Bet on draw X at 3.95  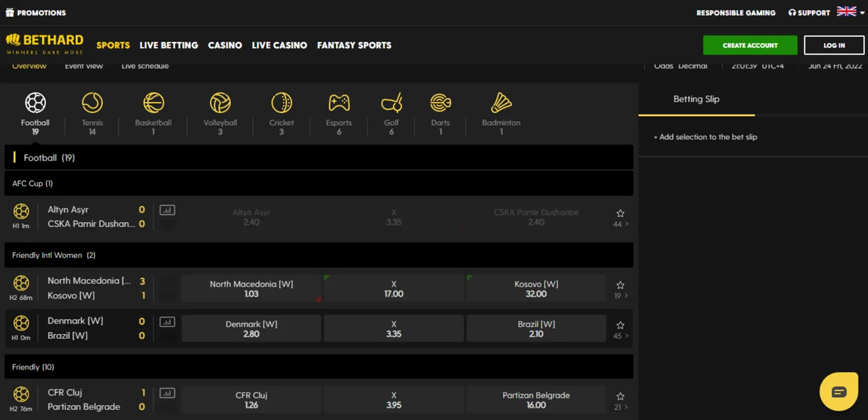[394, 400]
